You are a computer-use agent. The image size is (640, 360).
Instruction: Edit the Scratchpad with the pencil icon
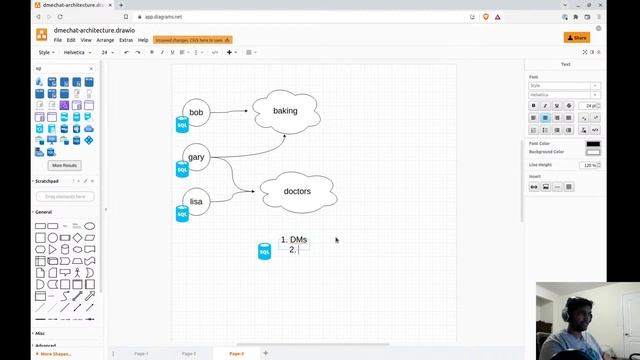(85, 181)
